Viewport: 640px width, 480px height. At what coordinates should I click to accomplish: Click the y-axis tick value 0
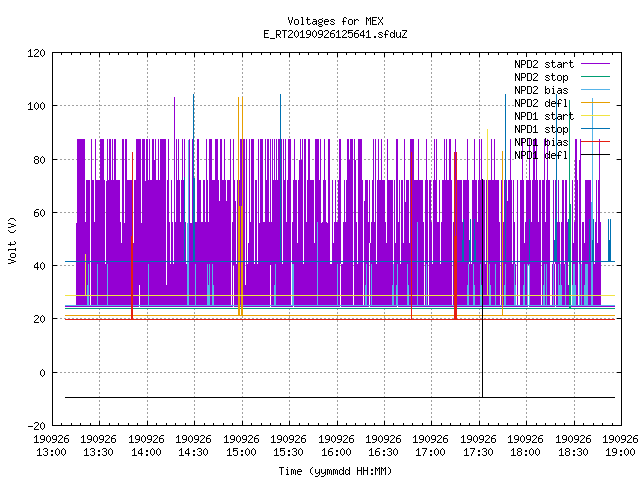(x=42, y=373)
